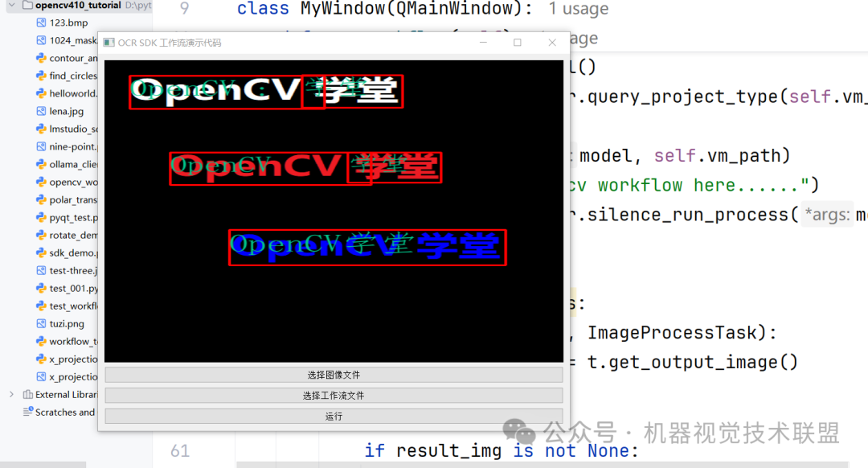The height and width of the screenshot is (468, 868).
Task: Click 'result_img' on line 61
Action: point(448,451)
